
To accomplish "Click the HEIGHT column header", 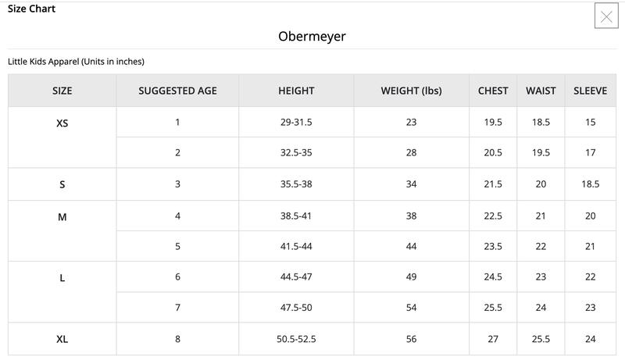I will 296,91.
